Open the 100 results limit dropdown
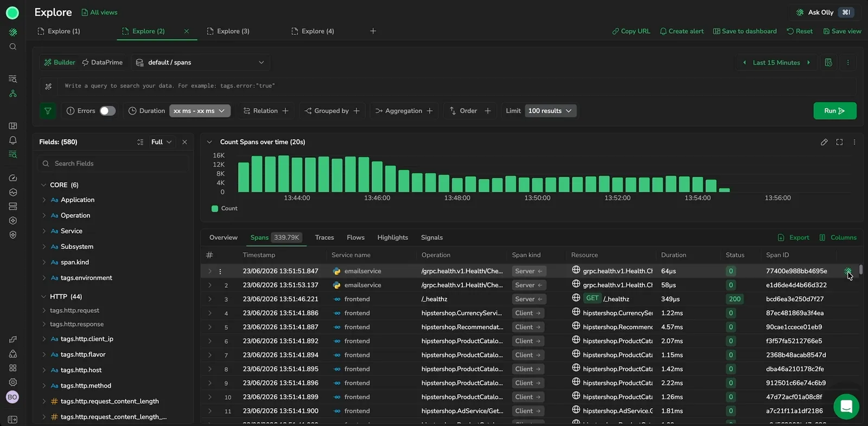The image size is (868, 426). click(x=550, y=111)
